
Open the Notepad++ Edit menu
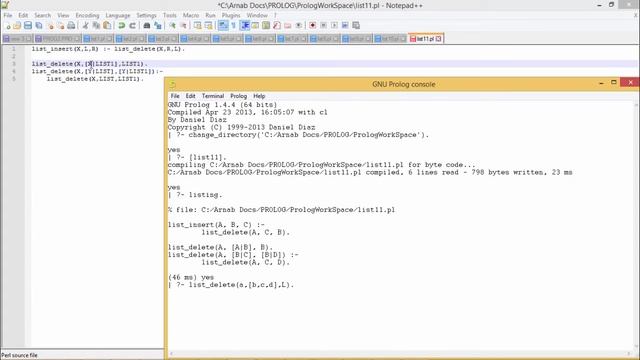click(x=23, y=15)
